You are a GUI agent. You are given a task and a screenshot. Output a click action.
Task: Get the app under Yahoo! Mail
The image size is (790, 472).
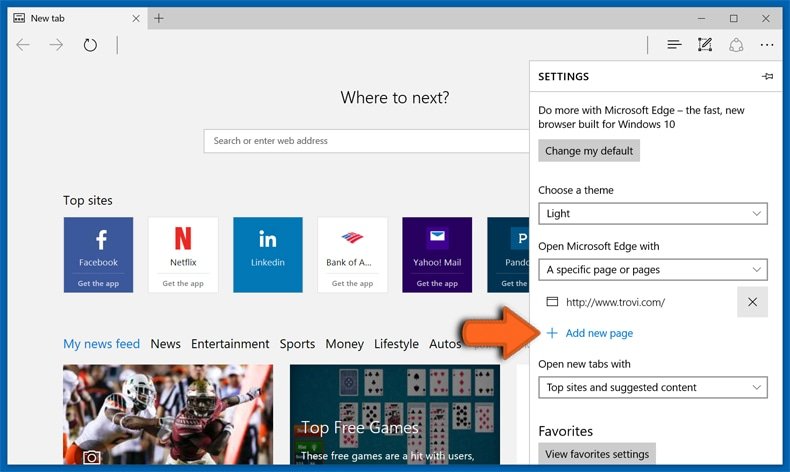point(437,284)
